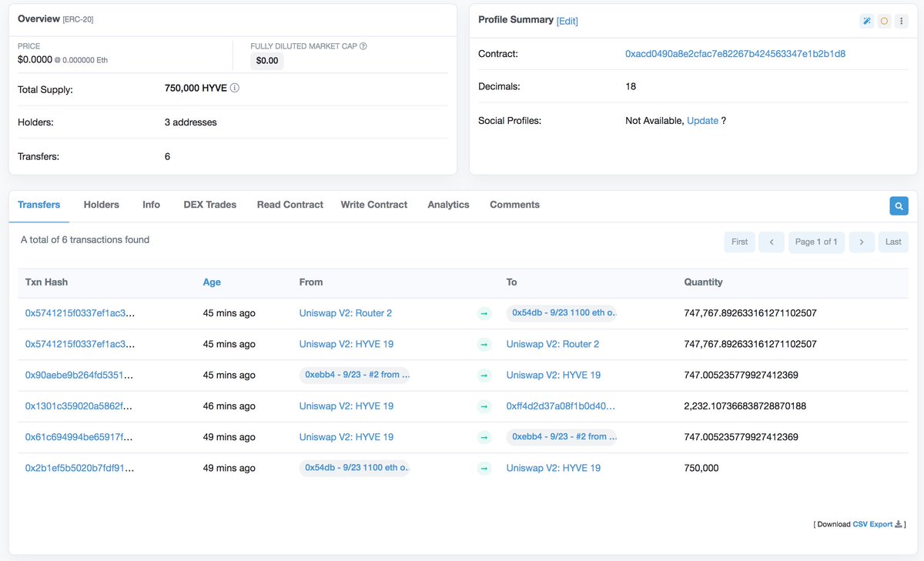Switch to the Transfers tab
This screenshot has width=924, height=561.
[39, 205]
